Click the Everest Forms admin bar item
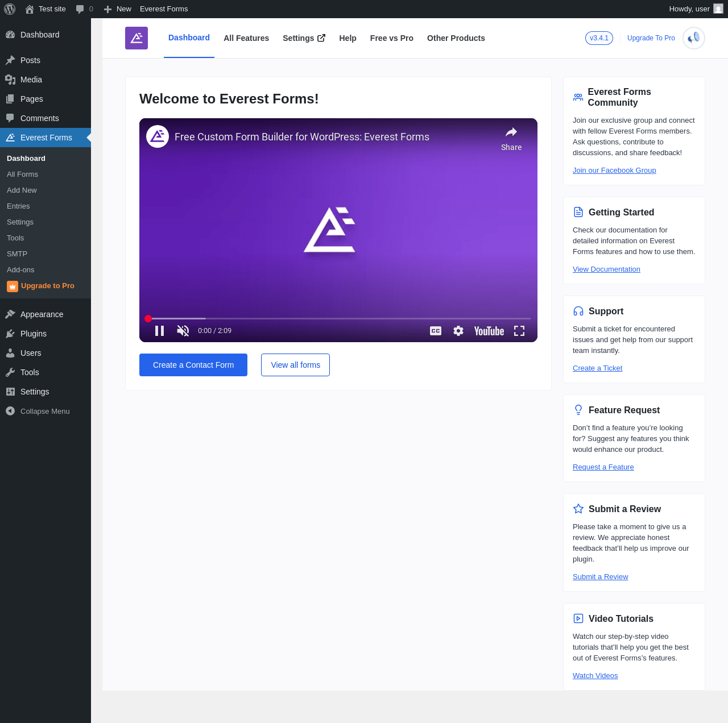 164,9
